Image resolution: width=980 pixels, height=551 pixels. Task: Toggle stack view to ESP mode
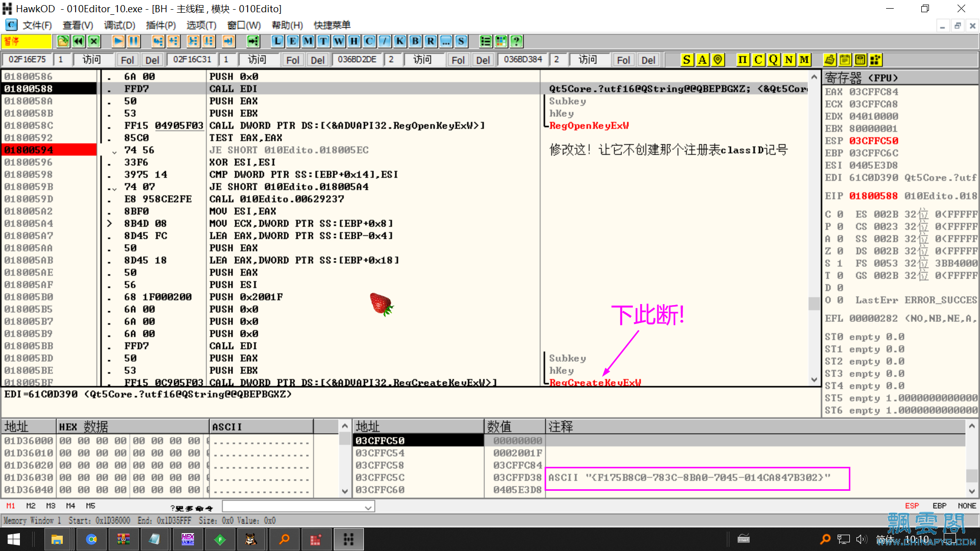(912, 506)
